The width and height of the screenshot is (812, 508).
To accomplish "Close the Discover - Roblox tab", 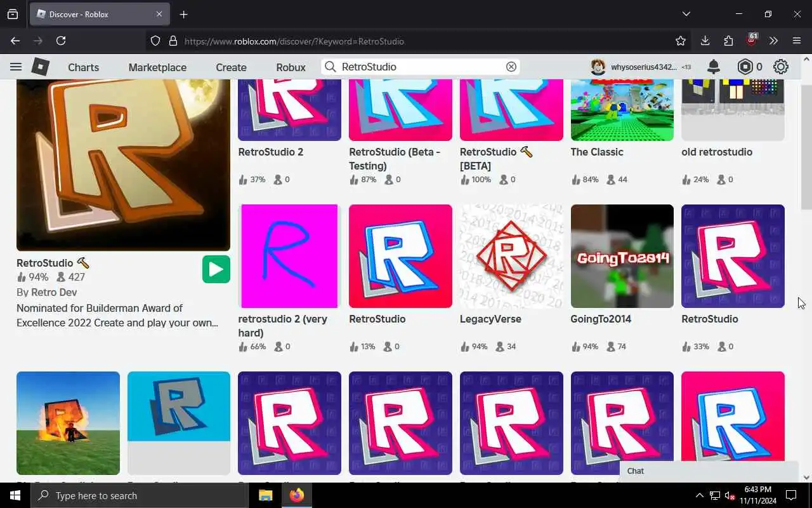I will [x=159, y=14].
